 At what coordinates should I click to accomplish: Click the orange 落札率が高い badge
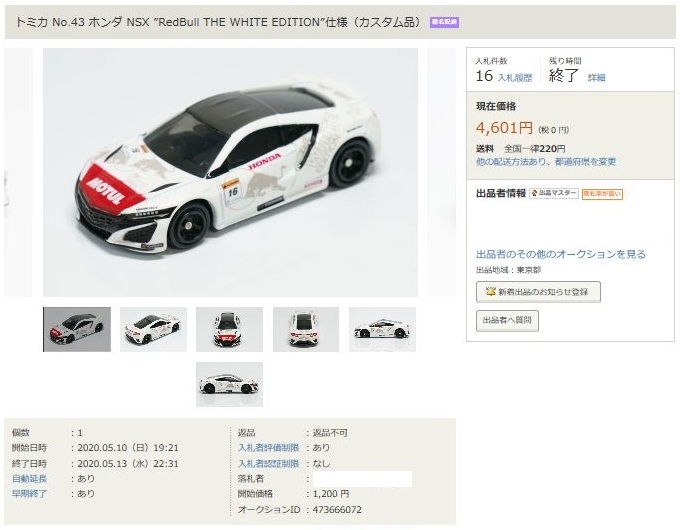pyautogui.click(x=602, y=194)
